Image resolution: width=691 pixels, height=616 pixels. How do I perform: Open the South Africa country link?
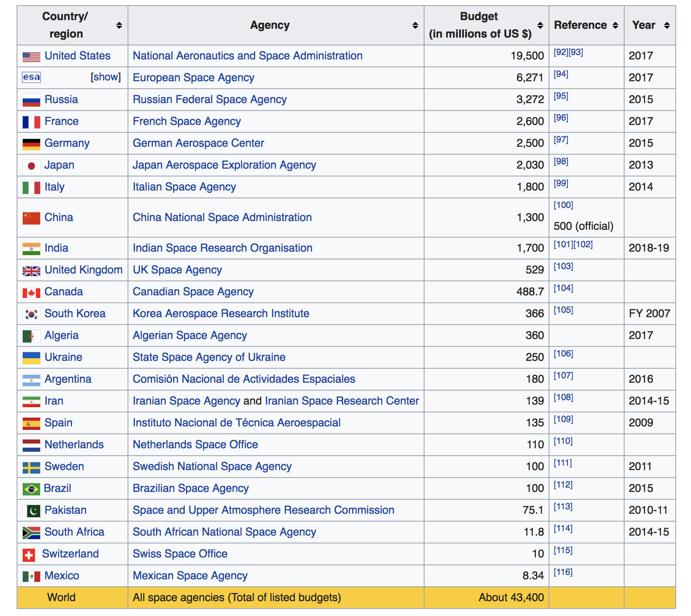coord(74,532)
